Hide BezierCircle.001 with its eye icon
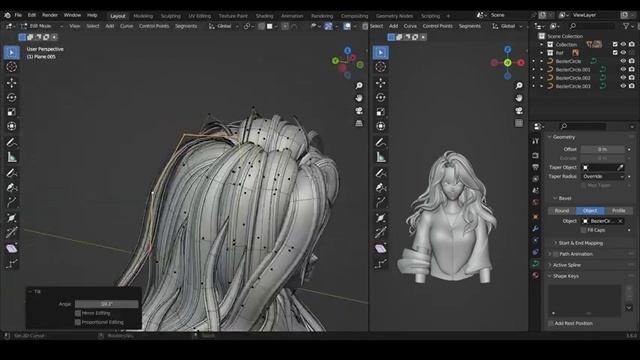640x360 pixels. [x=623, y=69]
